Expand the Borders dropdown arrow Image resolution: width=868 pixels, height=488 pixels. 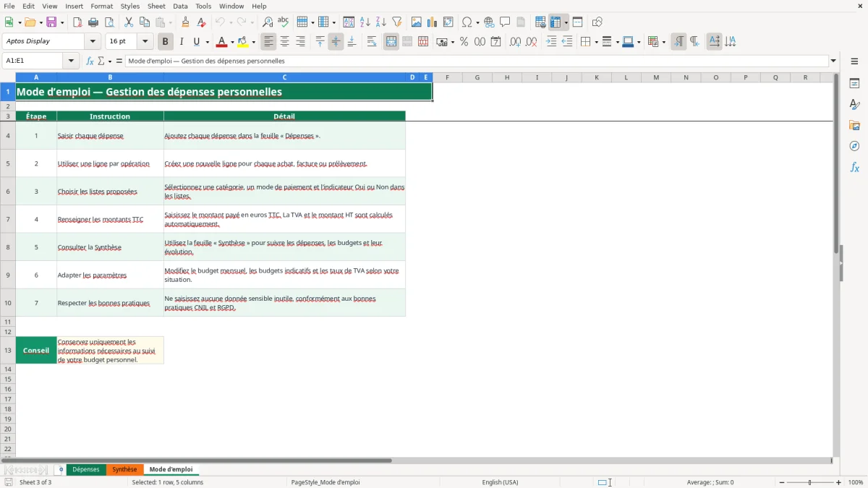point(595,42)
